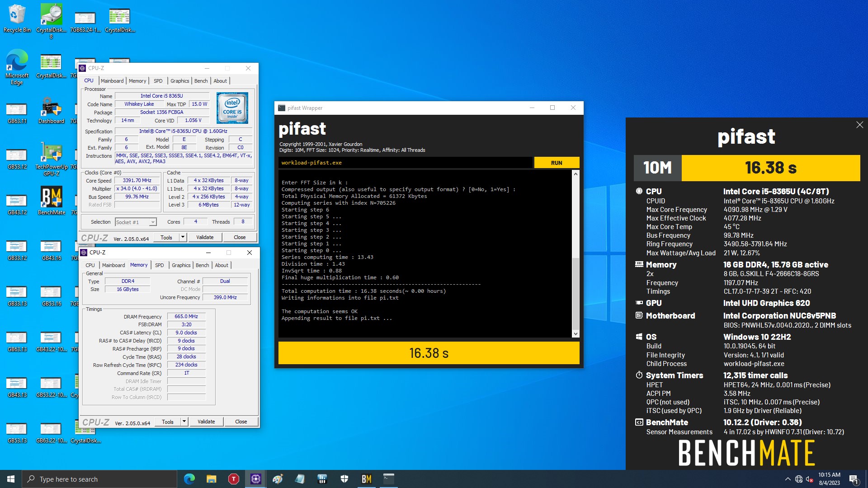
Task: Show hidden system tray icons
Action: 788,479
